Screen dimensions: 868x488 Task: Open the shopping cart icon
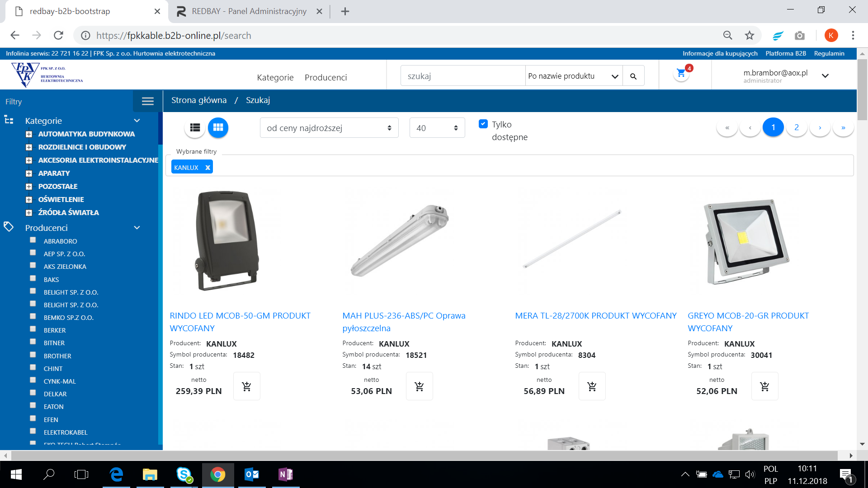point(681,73)
